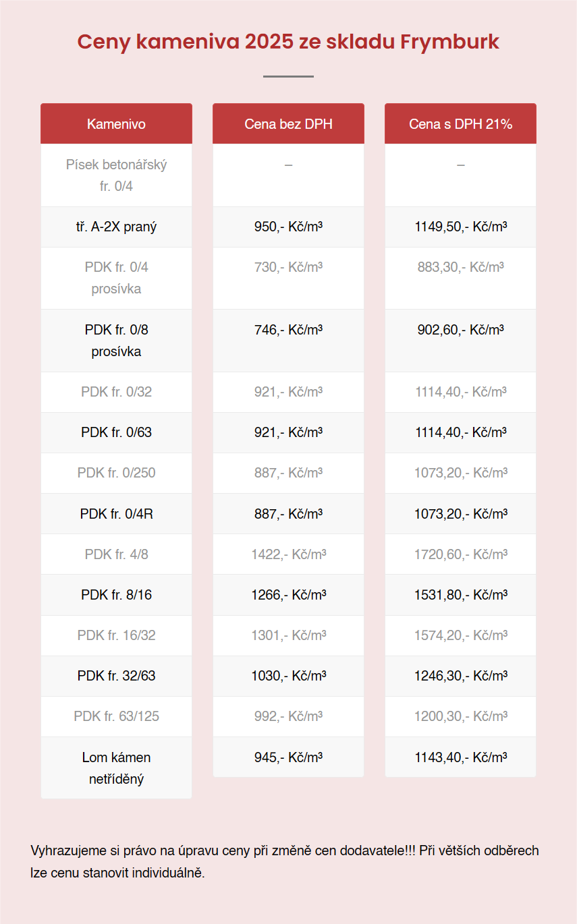Click the PDK fr. 0/4R cell
This screenshot has width=577, height=924.
pyautogui.click(x=116, y=514)
